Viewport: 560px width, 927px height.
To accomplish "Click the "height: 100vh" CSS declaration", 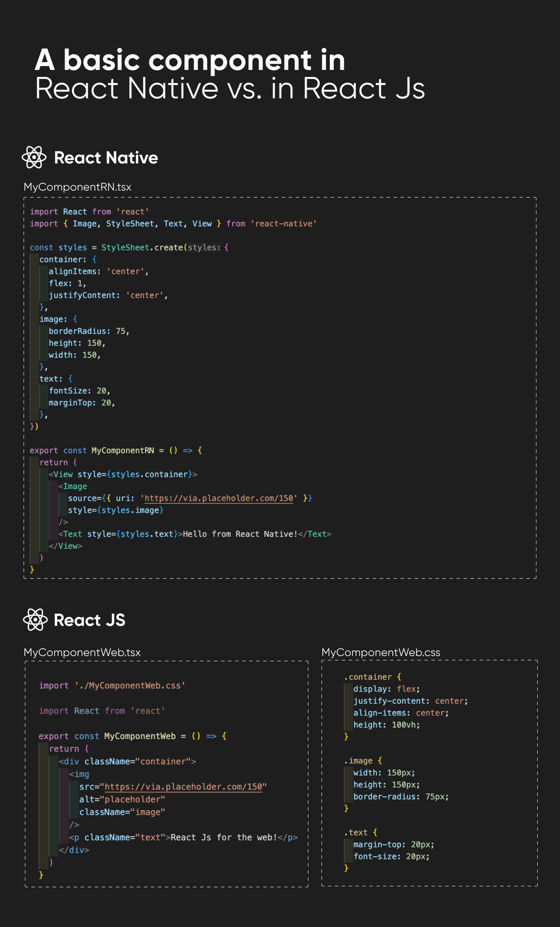I will (x=386, y=725).
